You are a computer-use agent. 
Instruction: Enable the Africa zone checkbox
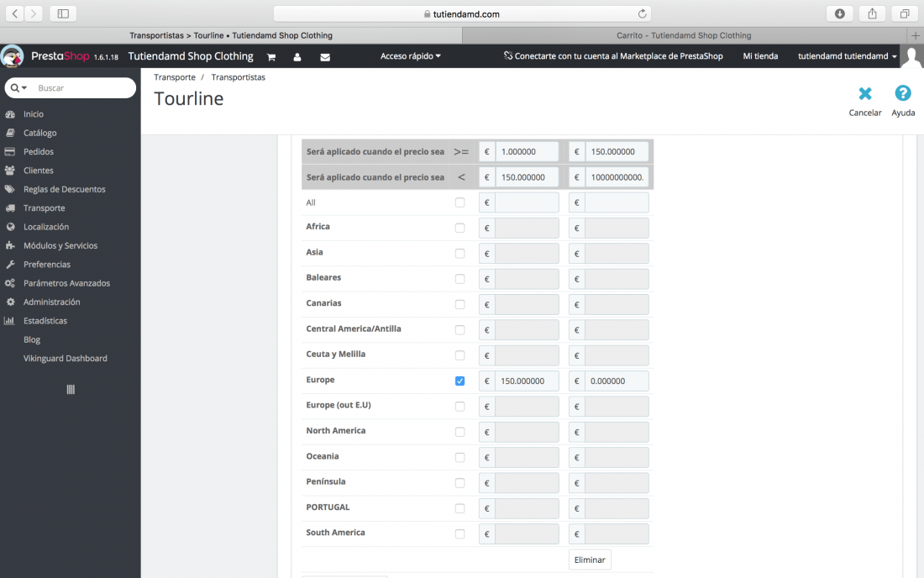(x=459, y=228)
